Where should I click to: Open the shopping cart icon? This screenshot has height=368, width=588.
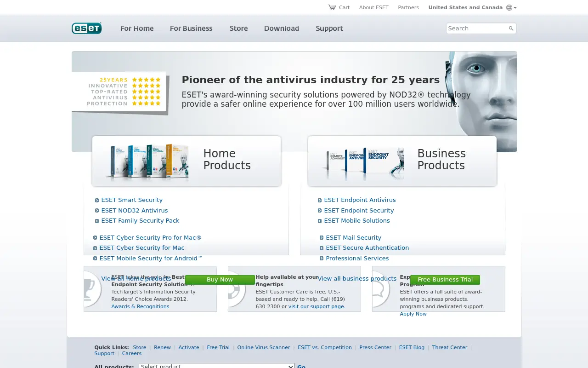point(332,7)
